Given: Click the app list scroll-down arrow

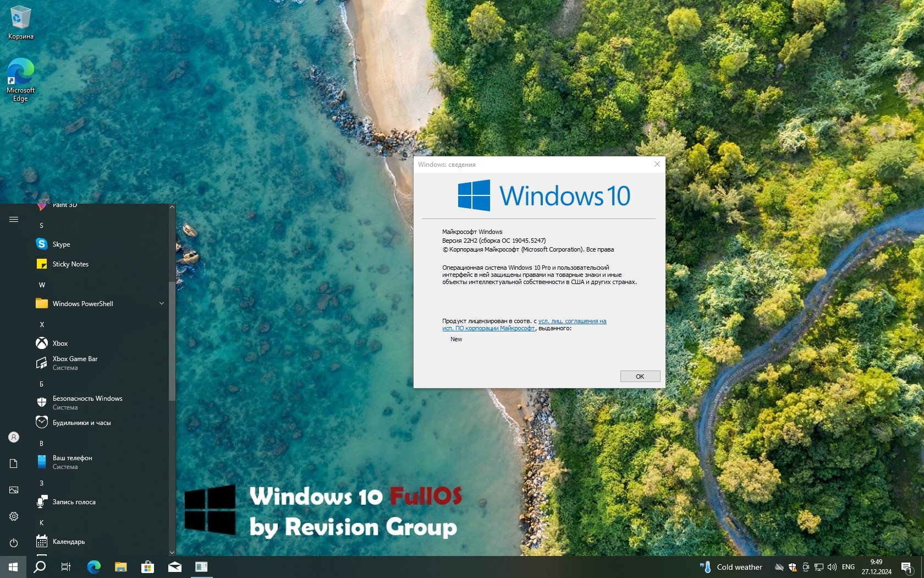Looking at the screenshot, I should click(172, 552).
